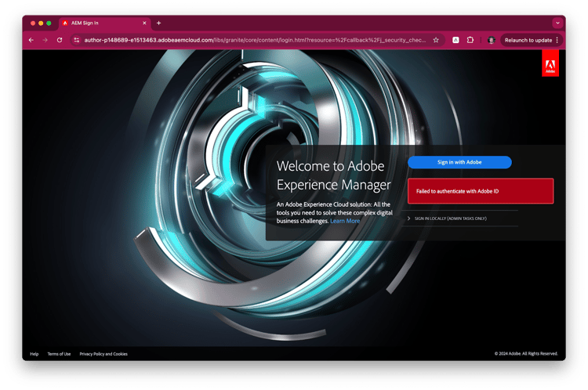Open the Chrome profile avatar
The height and width of the screenshot is (390, 588).
tap(492, 40)
